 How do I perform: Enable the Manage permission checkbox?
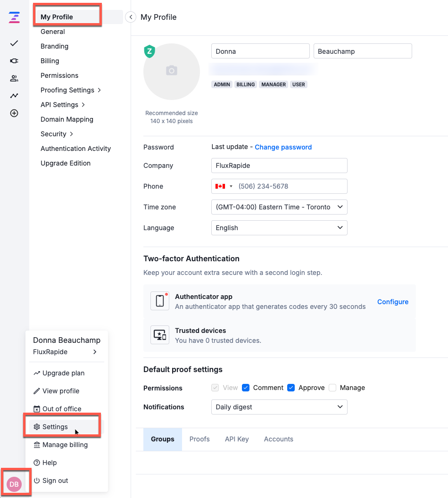332,388
